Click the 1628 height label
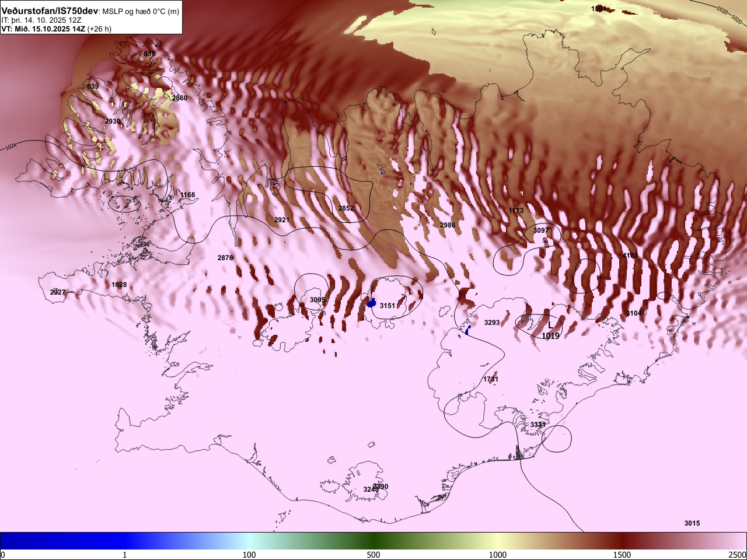 point(119,285)
